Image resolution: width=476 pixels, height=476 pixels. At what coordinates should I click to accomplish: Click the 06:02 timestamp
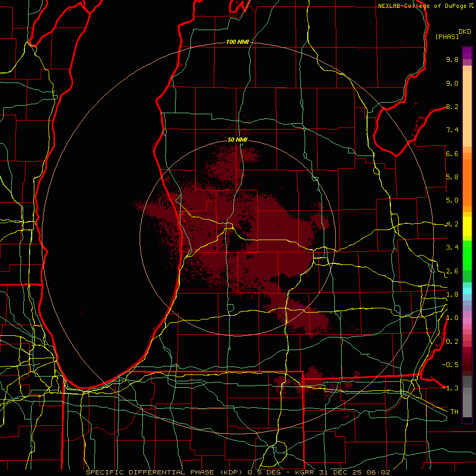tap(380, 472)
